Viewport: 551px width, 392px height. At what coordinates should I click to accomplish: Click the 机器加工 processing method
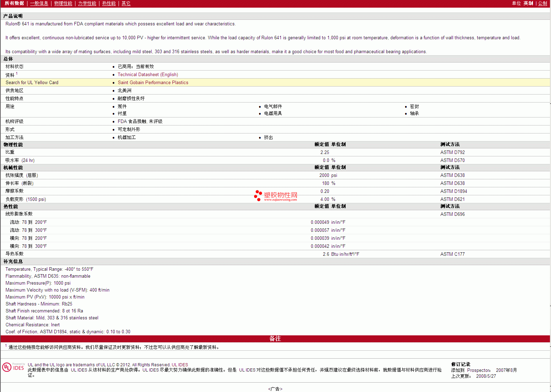point(127,137)
